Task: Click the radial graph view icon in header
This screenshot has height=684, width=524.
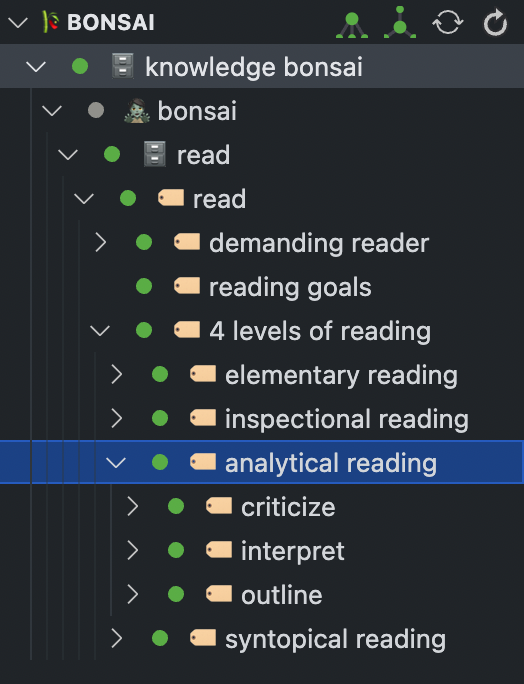Action: pos(400,23)
